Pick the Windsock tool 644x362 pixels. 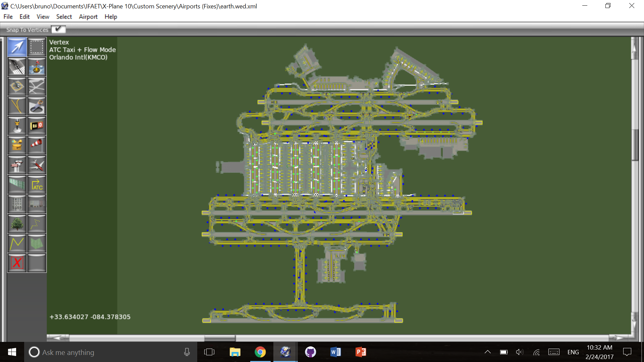pyautogui.click(x=37, y=145)
